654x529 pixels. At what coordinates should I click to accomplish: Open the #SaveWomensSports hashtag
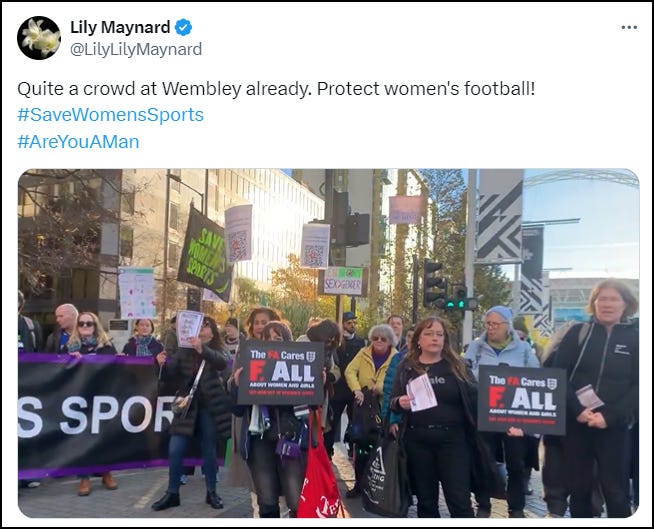click(x=111, y=115)
